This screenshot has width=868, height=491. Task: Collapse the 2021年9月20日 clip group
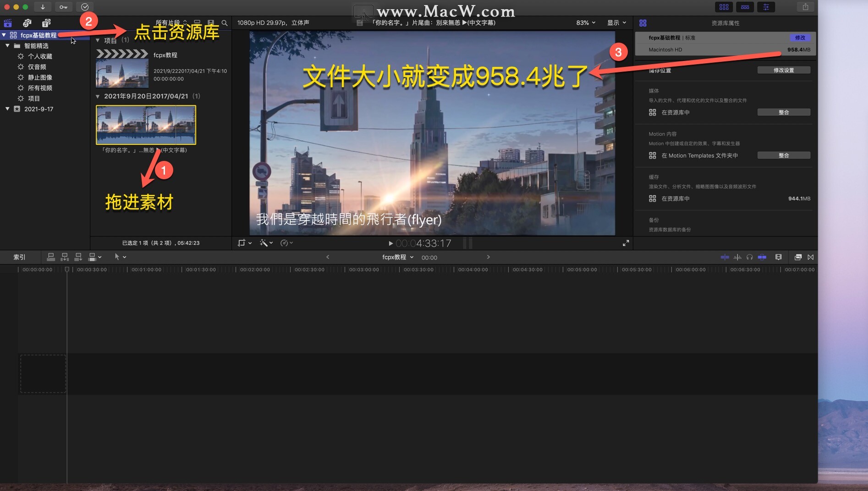[x=98, y=96]
